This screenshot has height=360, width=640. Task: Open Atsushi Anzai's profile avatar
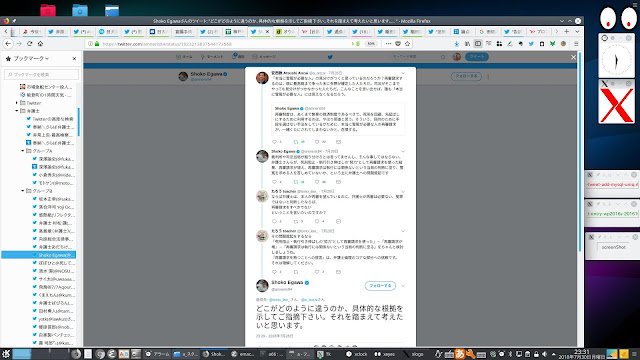(x=262, y=78)
